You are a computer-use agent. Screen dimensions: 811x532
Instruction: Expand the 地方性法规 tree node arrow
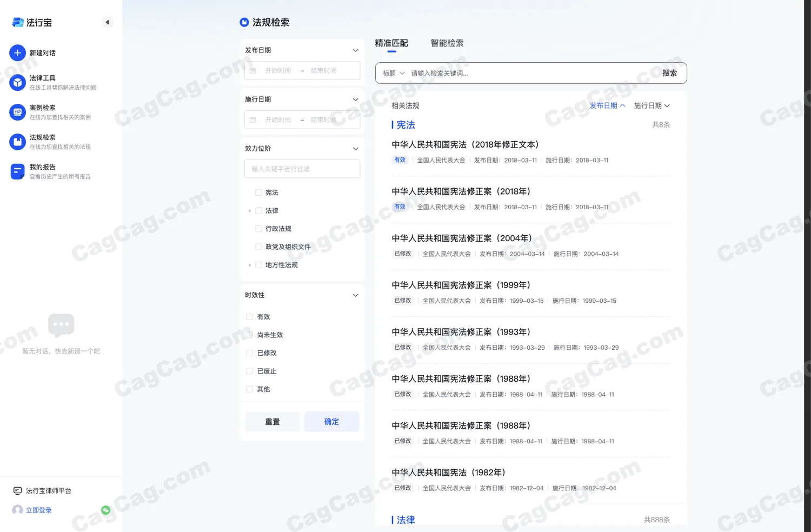249,265
